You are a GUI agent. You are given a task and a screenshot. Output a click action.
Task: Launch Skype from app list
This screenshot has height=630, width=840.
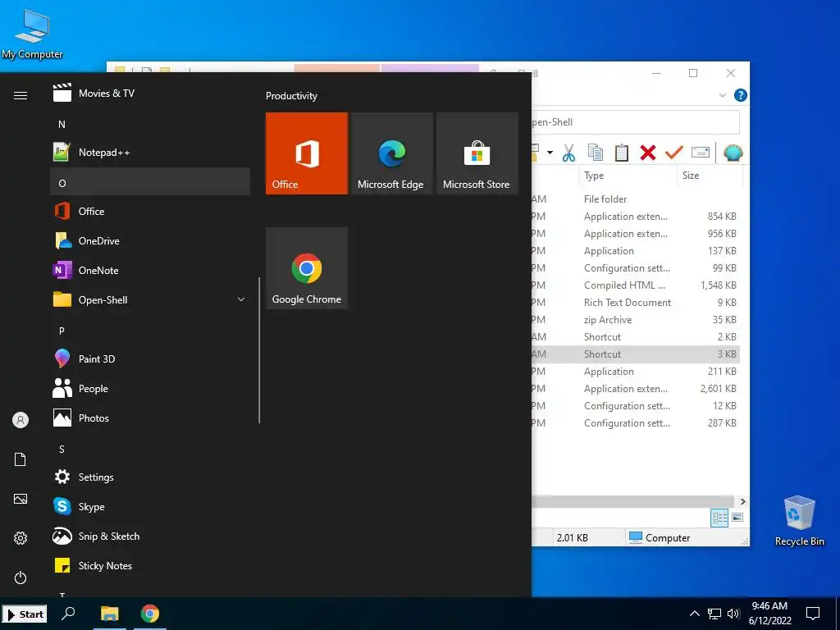pyautogui.click(x=150, y=506)
